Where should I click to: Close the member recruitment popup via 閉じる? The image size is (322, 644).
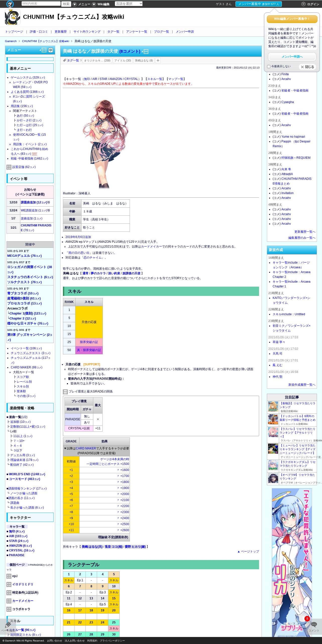coord(307,67)
